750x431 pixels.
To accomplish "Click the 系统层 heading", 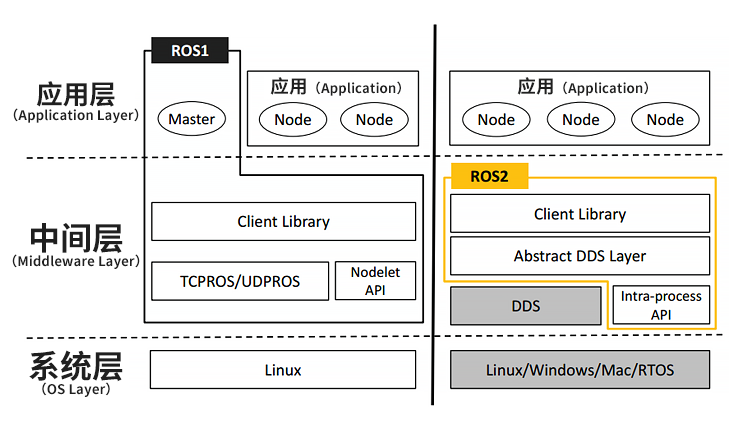I will (76, 366).
